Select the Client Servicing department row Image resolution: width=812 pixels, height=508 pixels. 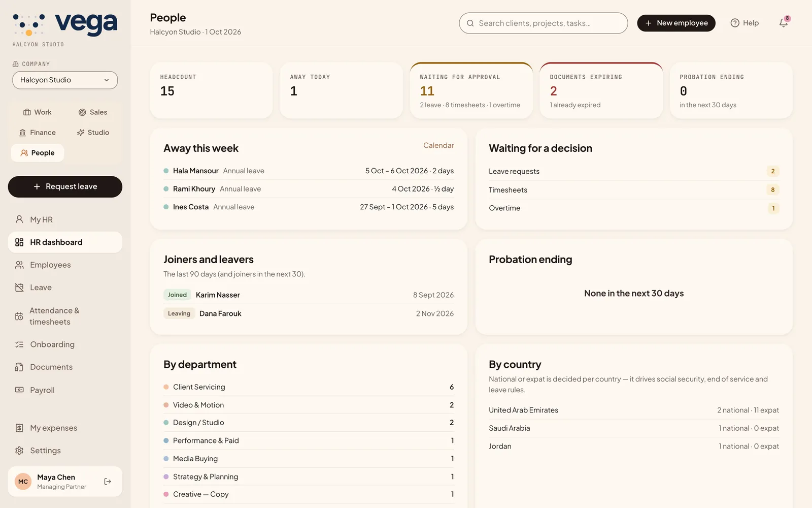click(x=309, y=387)
